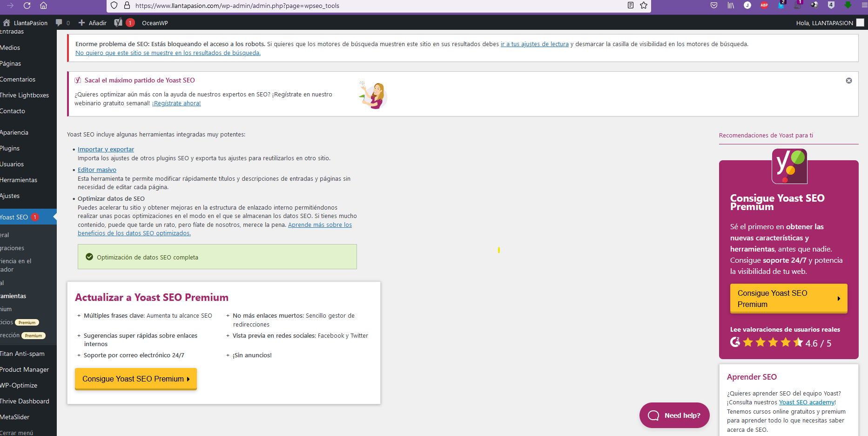
Task: Bookmark this page with the star icon
Action: point(644,6)
